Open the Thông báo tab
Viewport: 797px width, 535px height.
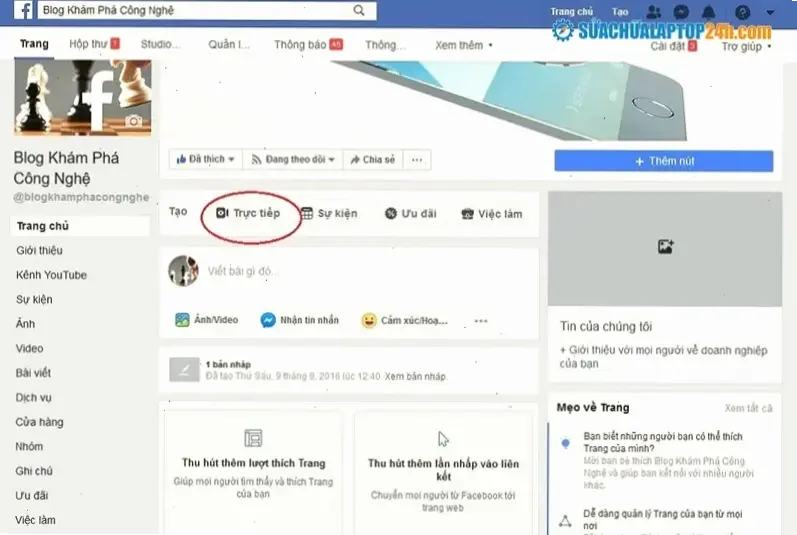click(x=309, y=45)
